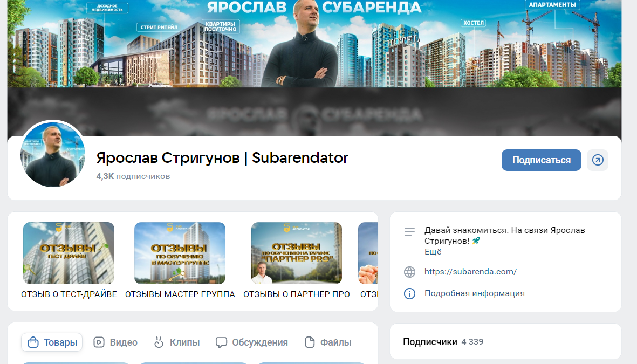Click the share arrow icon beside Подписаться
Image resolution: width=637 pixels, height=364 pixels.
pyautogui.click(x=597, y=160)
